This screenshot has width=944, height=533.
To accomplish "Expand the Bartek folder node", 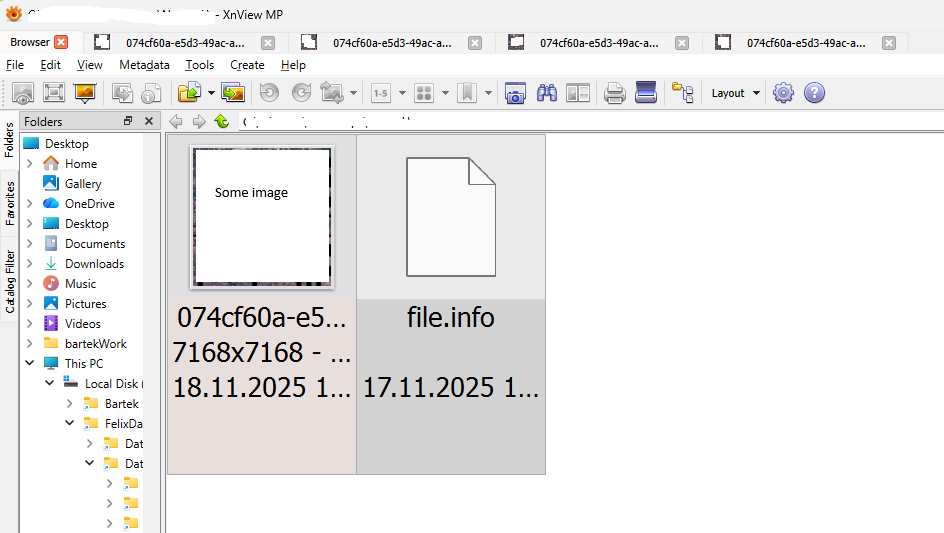I will 69,404.
